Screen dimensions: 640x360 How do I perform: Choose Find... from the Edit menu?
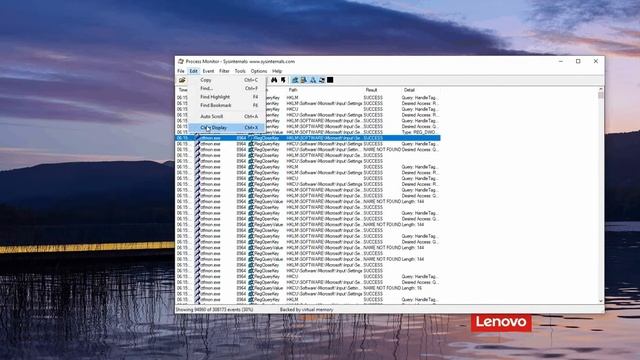pos(227,88)
